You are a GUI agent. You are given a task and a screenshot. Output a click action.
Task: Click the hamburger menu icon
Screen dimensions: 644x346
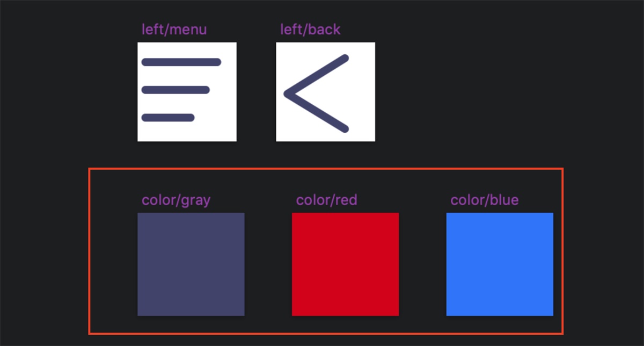187,92
